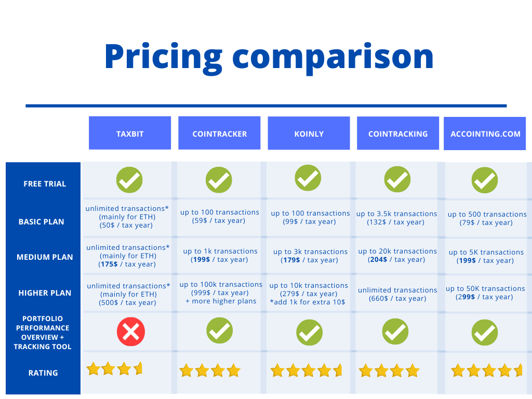Click the RATING row label
This screenshot has height=399, width=532.
43,373
